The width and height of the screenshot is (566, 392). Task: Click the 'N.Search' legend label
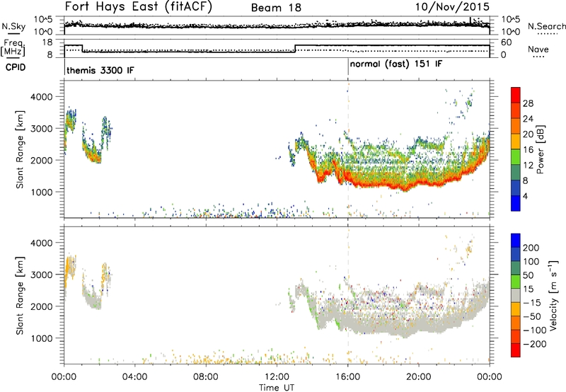tap(547, 26)
